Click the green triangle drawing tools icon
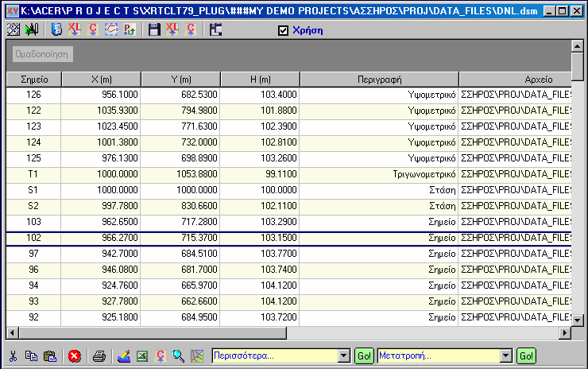This screenshot has height=369, width=588. click(33, 29)
